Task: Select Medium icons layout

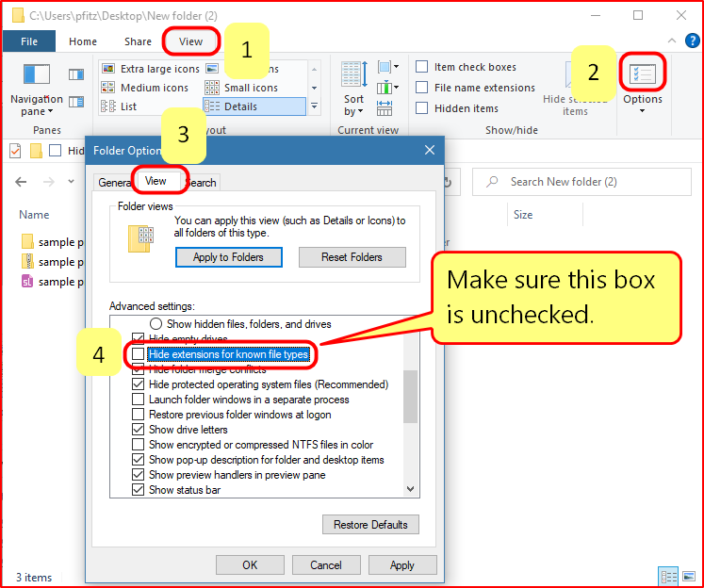Action: [145, 88]
